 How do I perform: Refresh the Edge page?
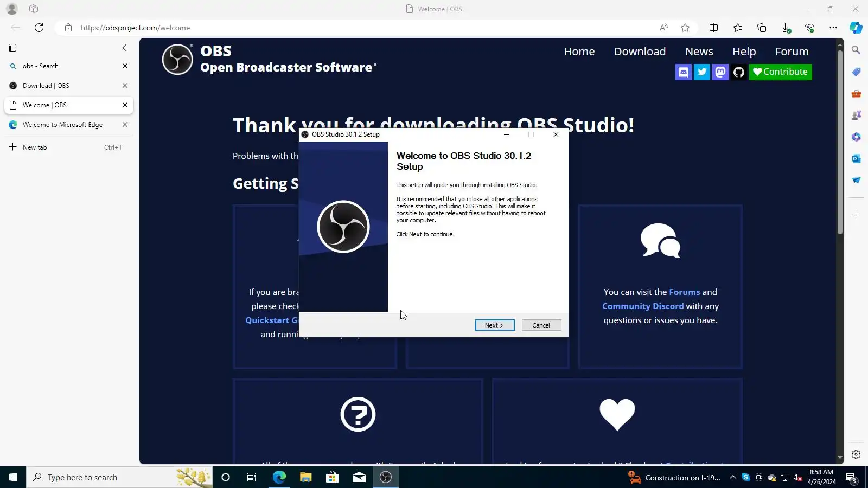click(x=39, y=28)
